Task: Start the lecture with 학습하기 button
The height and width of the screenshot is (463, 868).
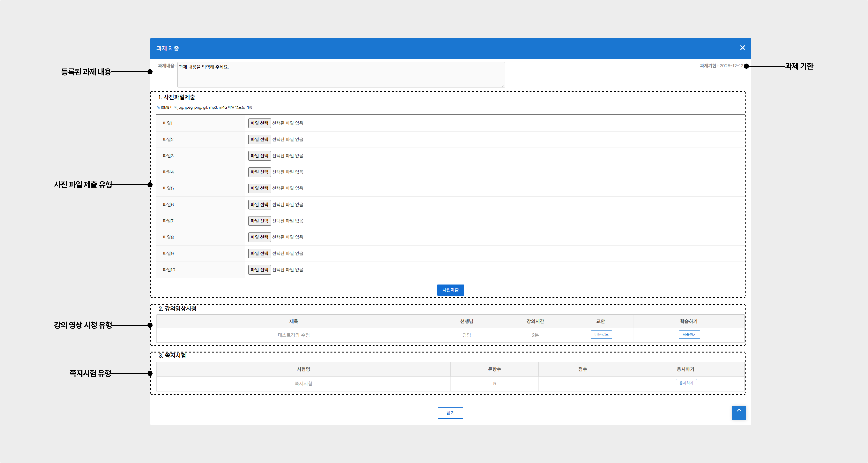Action: point(689,334)
